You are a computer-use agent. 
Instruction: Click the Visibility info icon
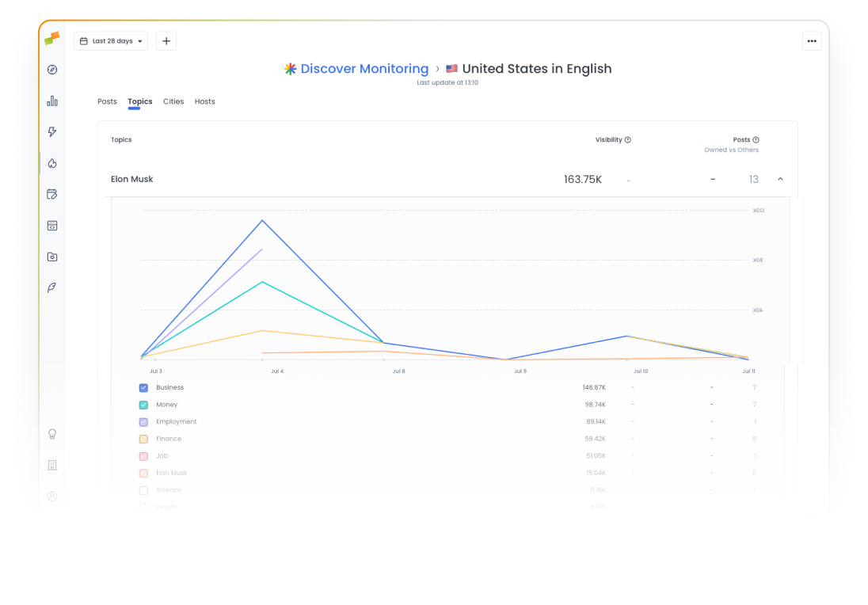tap(627, 139)
